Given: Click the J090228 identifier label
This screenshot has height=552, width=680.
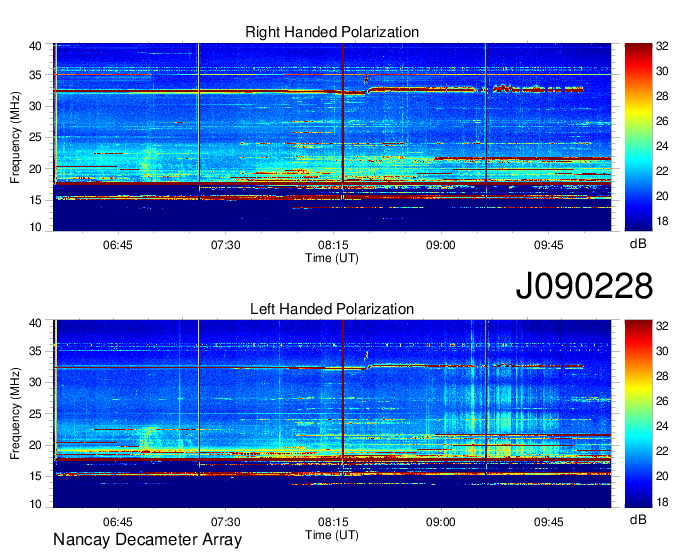Looking at the screenshot, I should tap(584, 286).
